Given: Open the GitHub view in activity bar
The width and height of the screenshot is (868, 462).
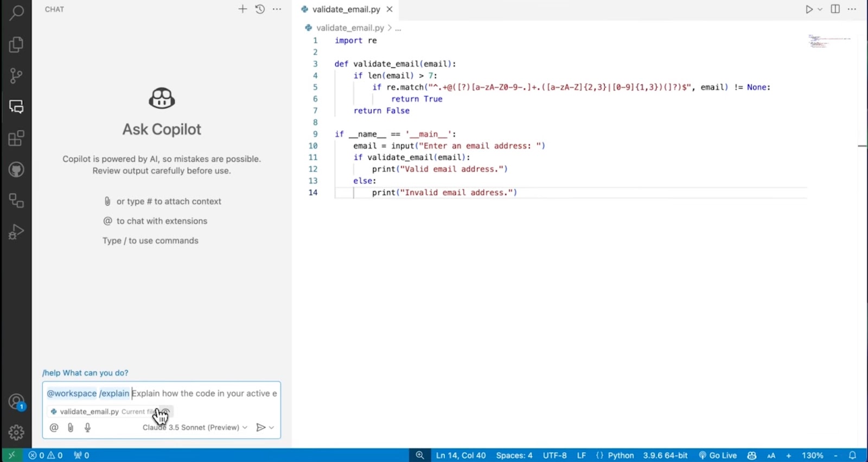Looking at the screenshot, I should pyautogui.click(x=16, y=169).
